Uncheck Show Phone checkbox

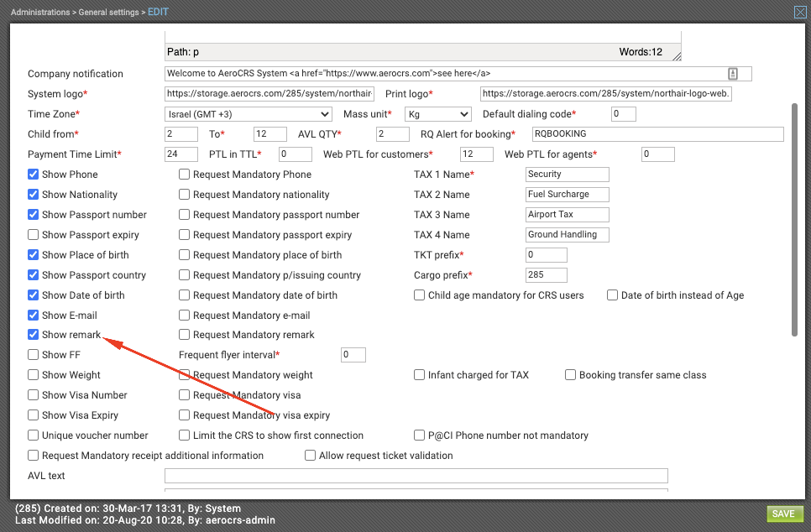coord(33,175)
